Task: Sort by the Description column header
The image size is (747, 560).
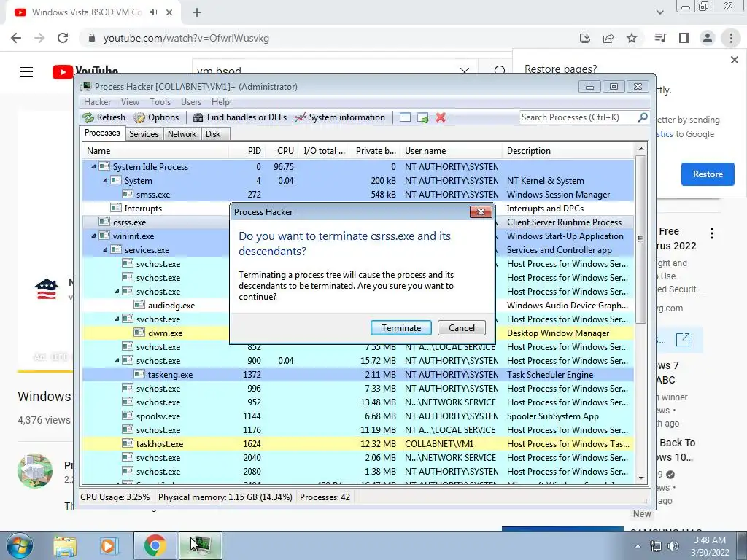Action: [x=568, y=151]
